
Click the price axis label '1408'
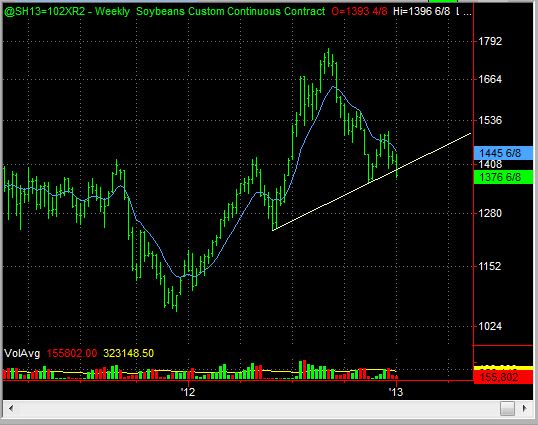tap(490, 164)
